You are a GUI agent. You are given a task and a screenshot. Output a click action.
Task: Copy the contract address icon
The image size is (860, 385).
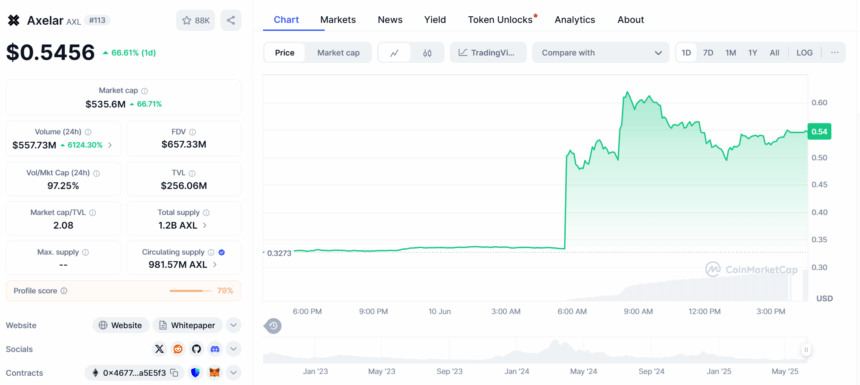coord(174,373)
